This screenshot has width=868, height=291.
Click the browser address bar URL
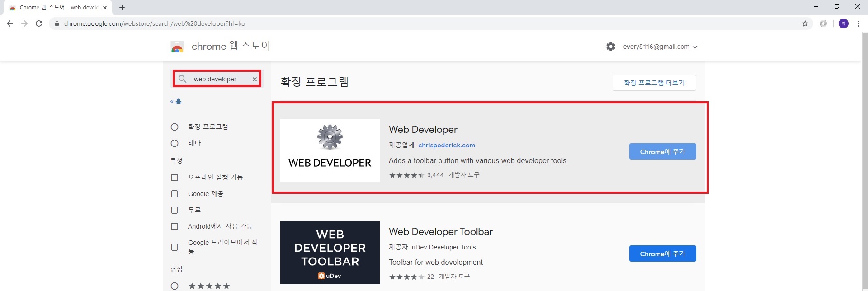(x=155, y=23)
